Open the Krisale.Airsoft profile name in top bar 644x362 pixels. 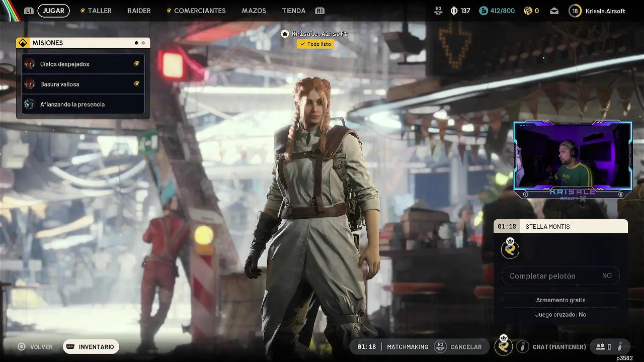(x=605, y=11)
